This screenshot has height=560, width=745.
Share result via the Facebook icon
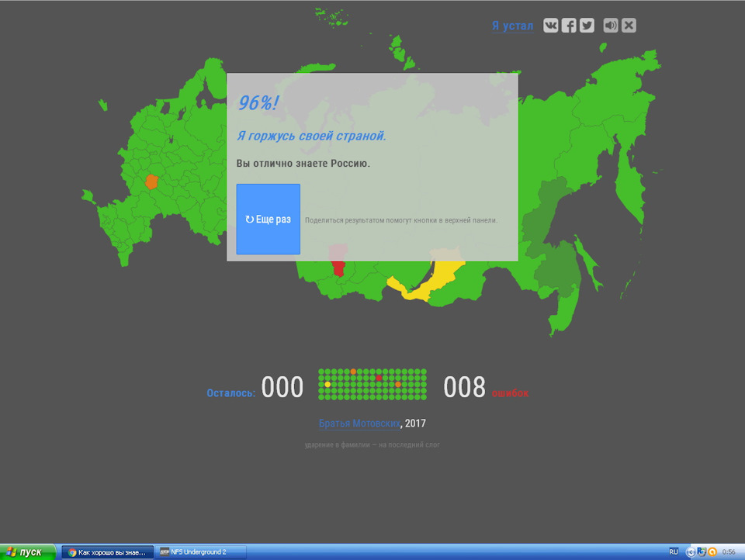point(569,26)
